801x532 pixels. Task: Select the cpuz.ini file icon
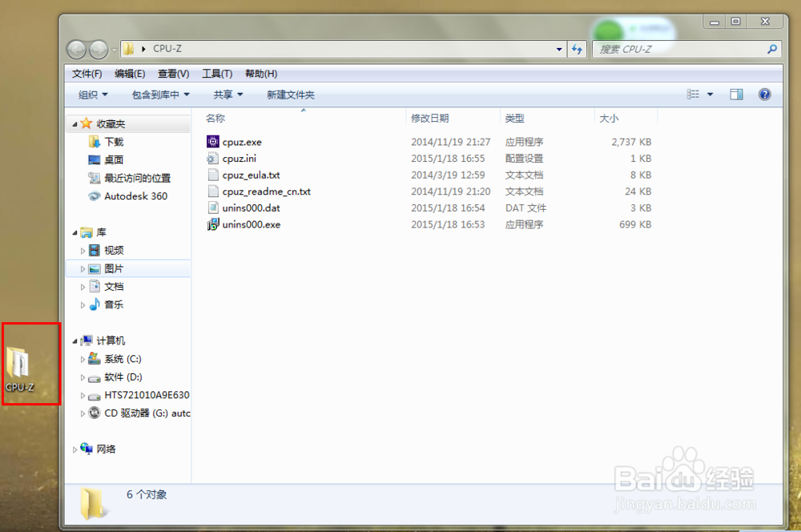point(212,159)
